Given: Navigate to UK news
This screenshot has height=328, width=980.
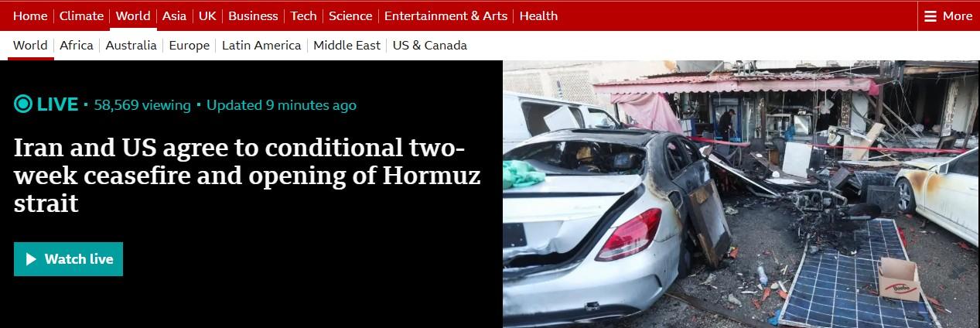Looking at the screenshot, I should pyautogui.click(x=207, y=15).
